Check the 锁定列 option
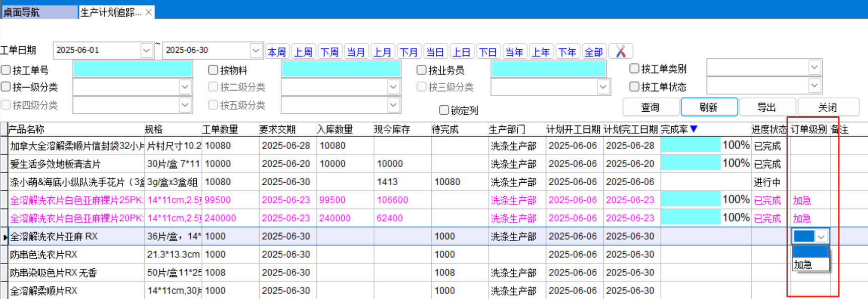Image resolution: width=868 pixels, height=299 pixels. 444,110
